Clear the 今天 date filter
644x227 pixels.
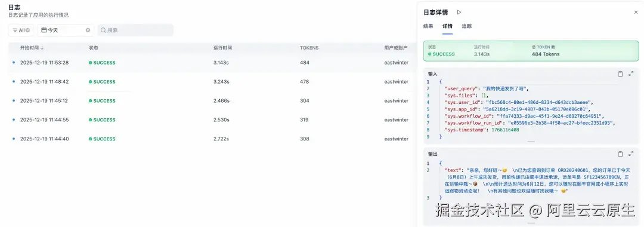click(x=88, y=30)
